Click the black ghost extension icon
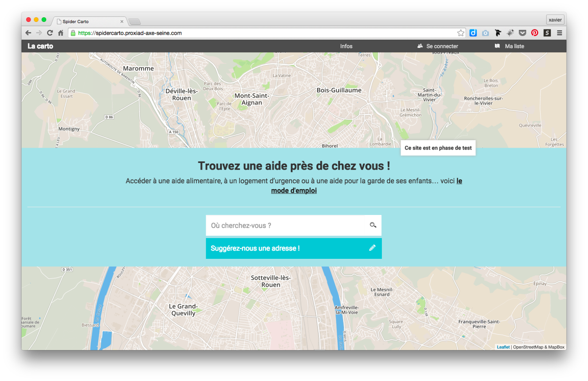Image resolution: width=588 pixels, height=381 pixels. (498, 33)
